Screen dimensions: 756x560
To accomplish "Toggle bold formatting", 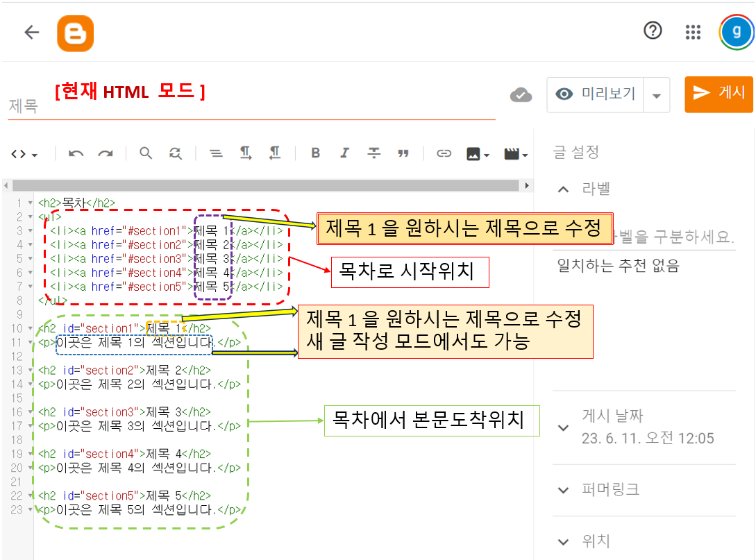I will 315,153.
